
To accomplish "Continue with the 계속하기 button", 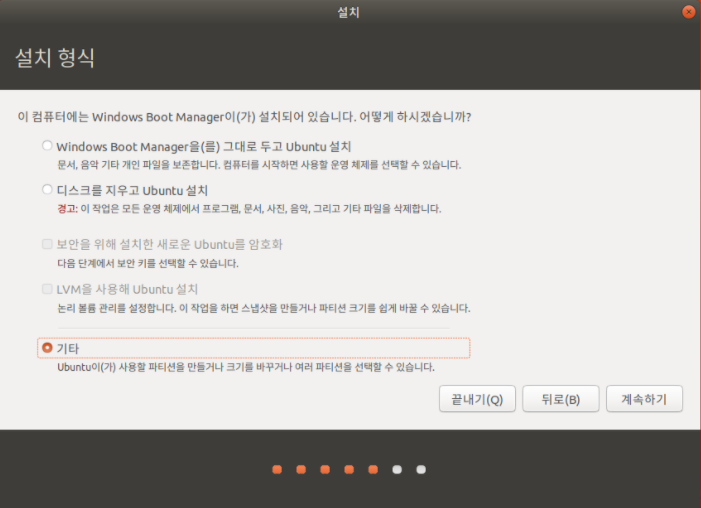I will [644, 399].
